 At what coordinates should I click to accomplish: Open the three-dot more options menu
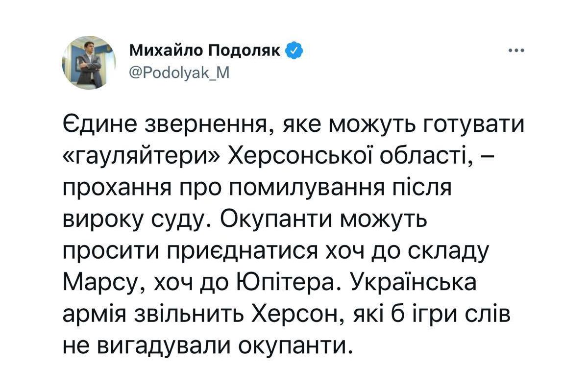pyautogui.click(x=517, y=50)
